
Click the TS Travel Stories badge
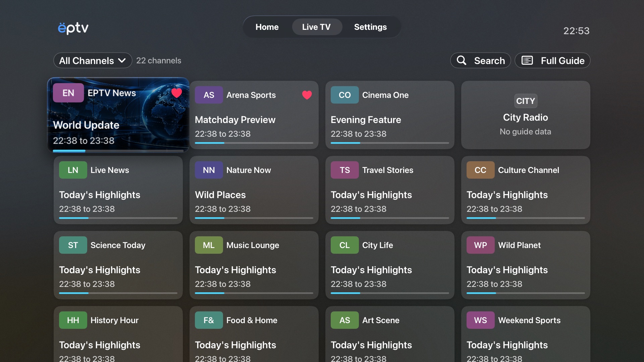345,170
